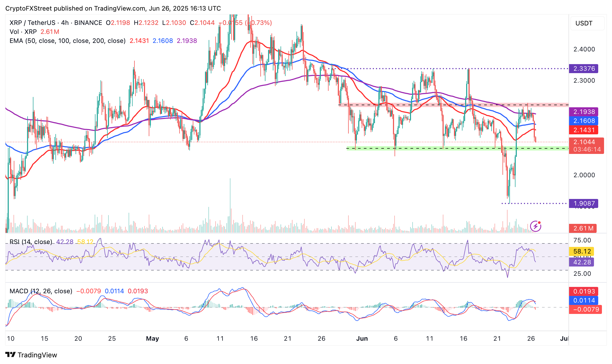Click the 2.61M volume axis tag

click(583, 228)
